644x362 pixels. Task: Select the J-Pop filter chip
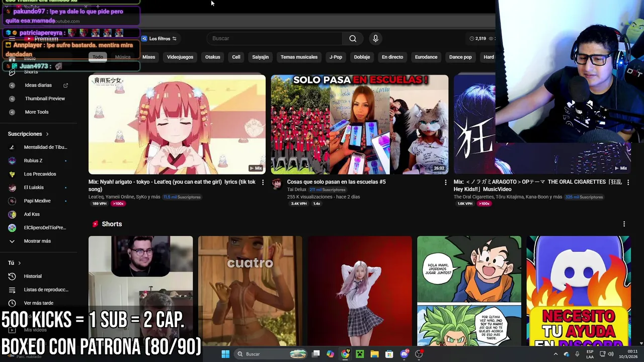[x=336, y=57]
